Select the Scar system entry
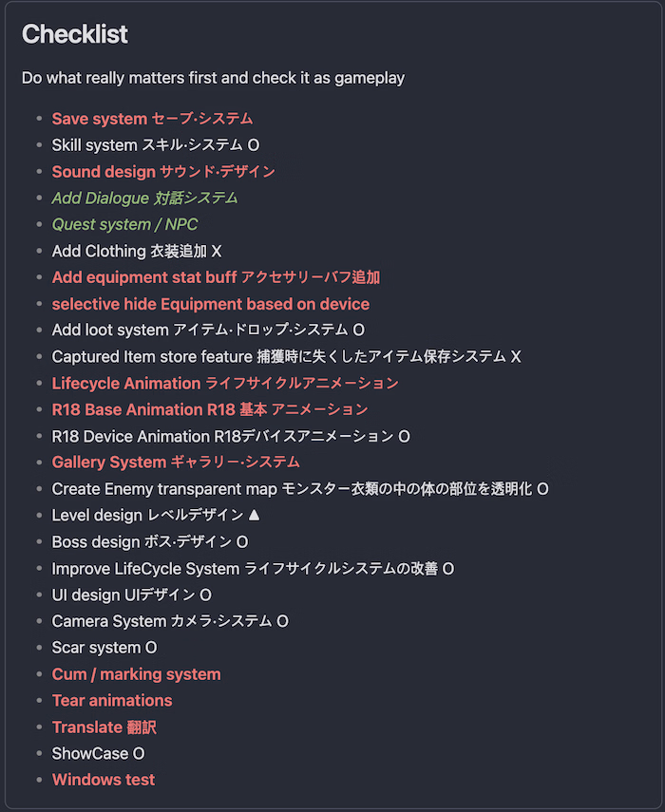The width and height of the screenshot is (665, 812). point(104,648)
